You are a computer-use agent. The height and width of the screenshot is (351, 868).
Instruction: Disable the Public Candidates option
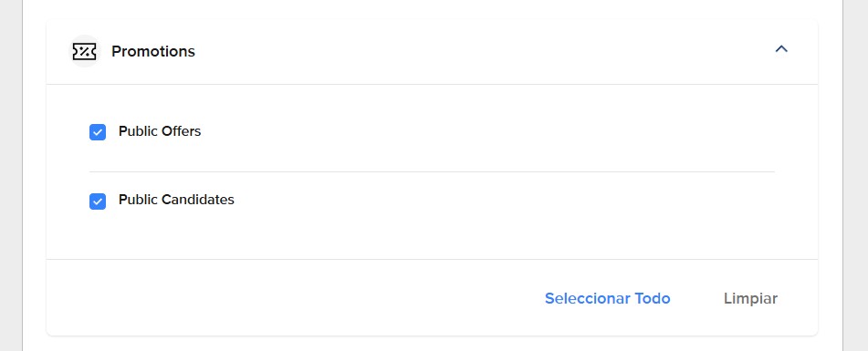98,201
